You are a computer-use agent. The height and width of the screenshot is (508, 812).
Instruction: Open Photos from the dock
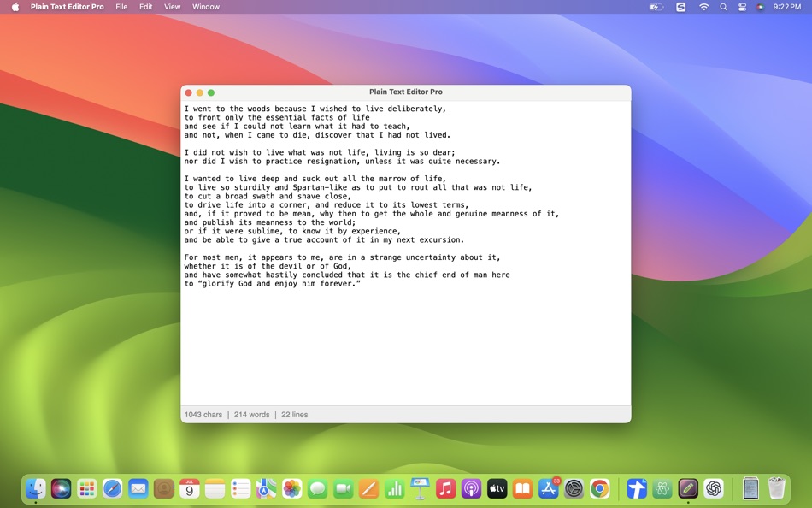291,488
